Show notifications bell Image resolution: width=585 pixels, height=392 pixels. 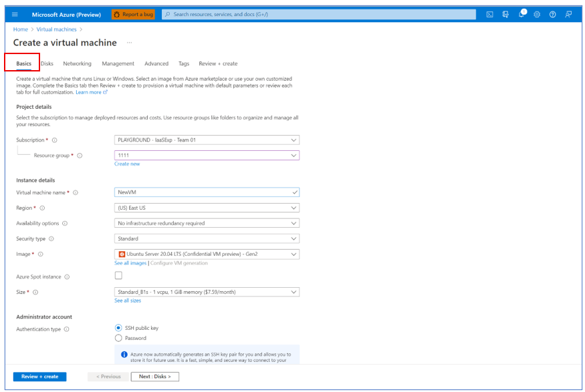521,14
